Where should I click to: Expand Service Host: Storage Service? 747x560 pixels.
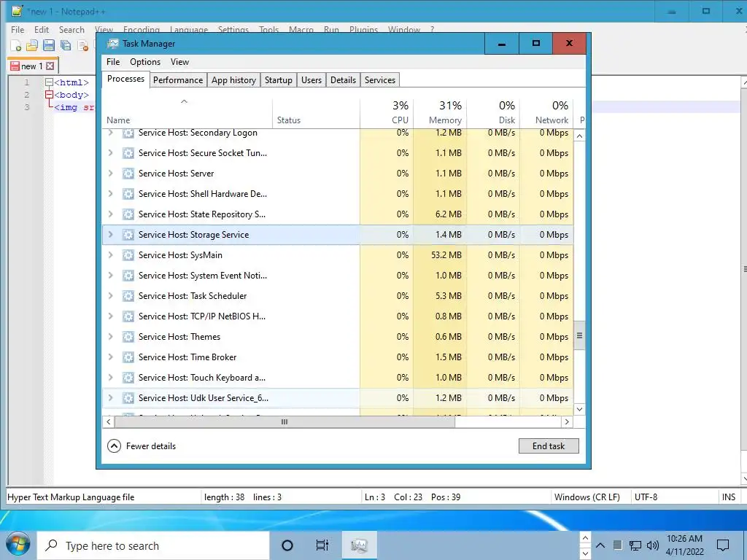click(111, 235)
